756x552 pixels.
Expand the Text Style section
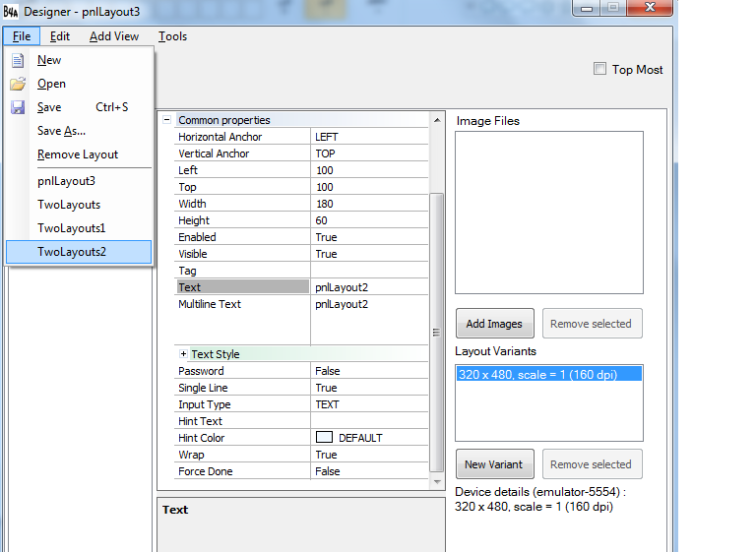183,354
